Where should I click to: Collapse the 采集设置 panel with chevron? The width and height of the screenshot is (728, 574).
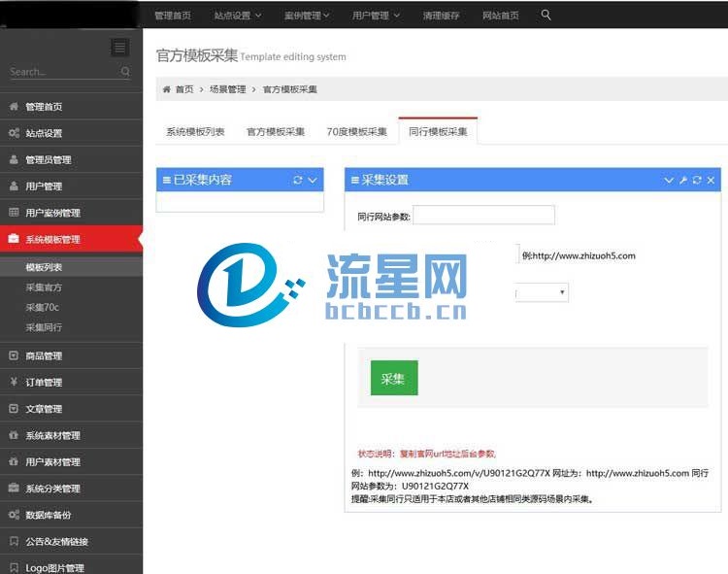click(669, 180)
